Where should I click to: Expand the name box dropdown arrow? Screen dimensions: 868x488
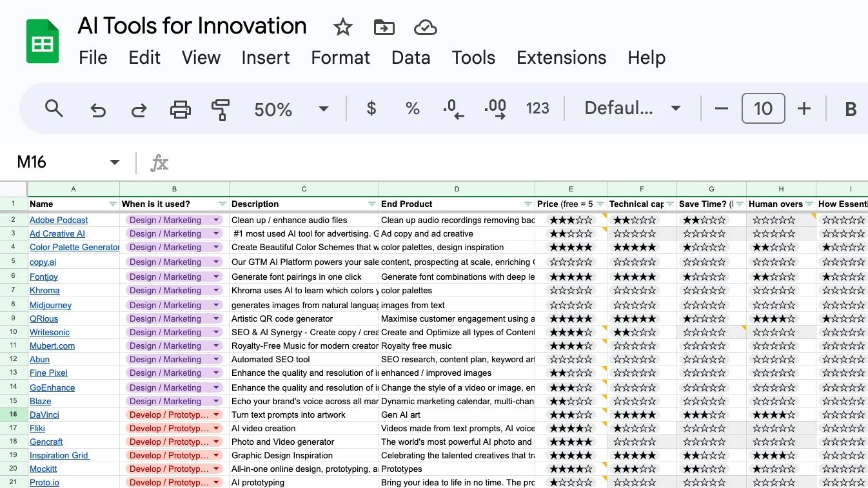click(x=115, y=162)
